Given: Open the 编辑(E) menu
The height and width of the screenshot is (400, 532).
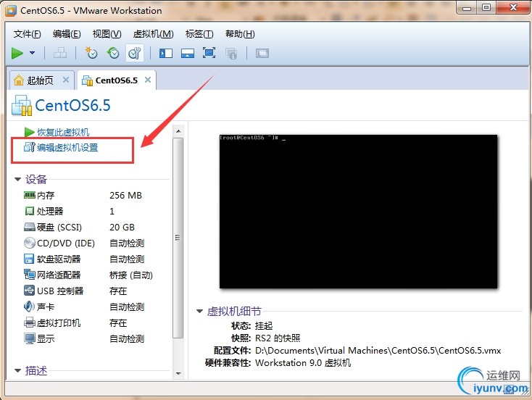Looking at the screenshot, I should tap(67, 34).
